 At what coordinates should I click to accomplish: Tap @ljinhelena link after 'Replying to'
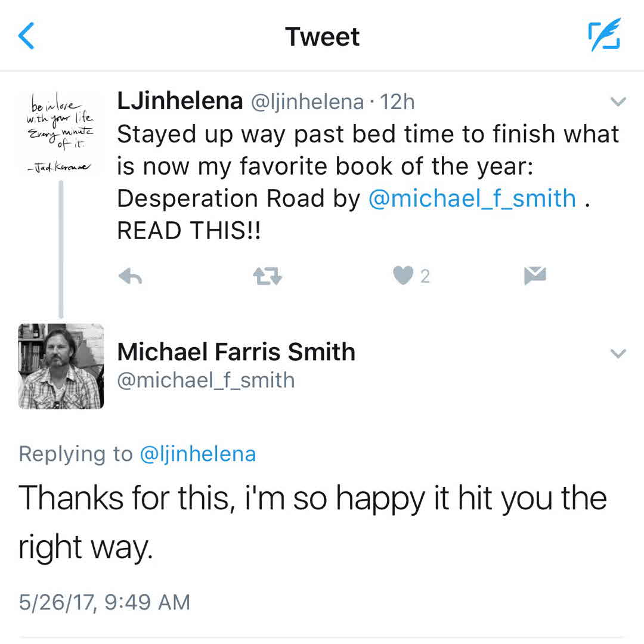pyautogui.click(x=197, y=454)
